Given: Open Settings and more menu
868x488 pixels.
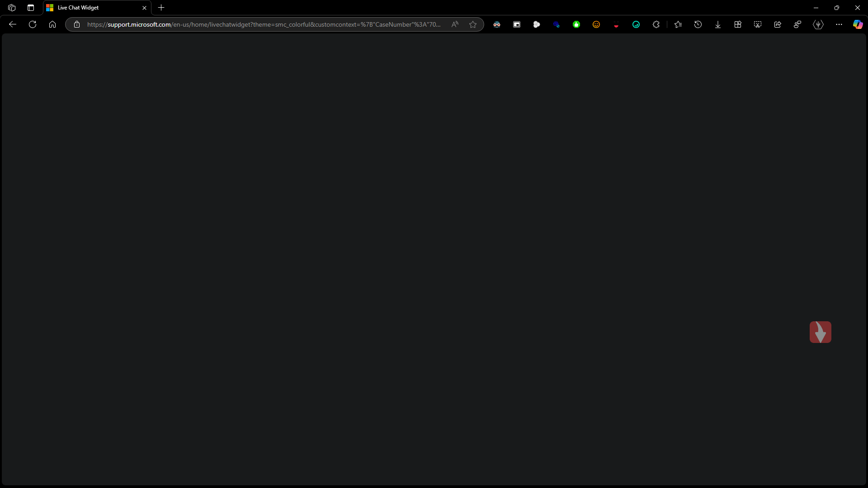Looking at the screenshot, I should 839,24.
